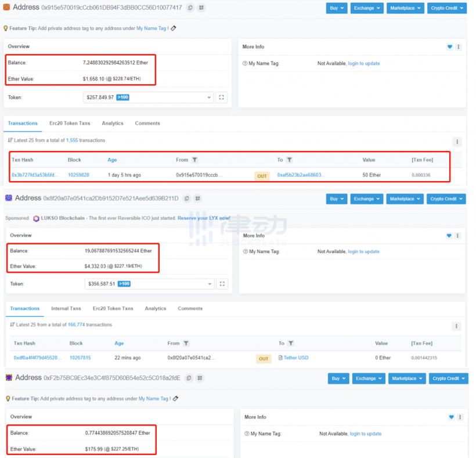The width and height of the screenshot is (476, 458).
Task: Open recipient address 0xaf5b23b2ae68603
Action: coord(301,175)
